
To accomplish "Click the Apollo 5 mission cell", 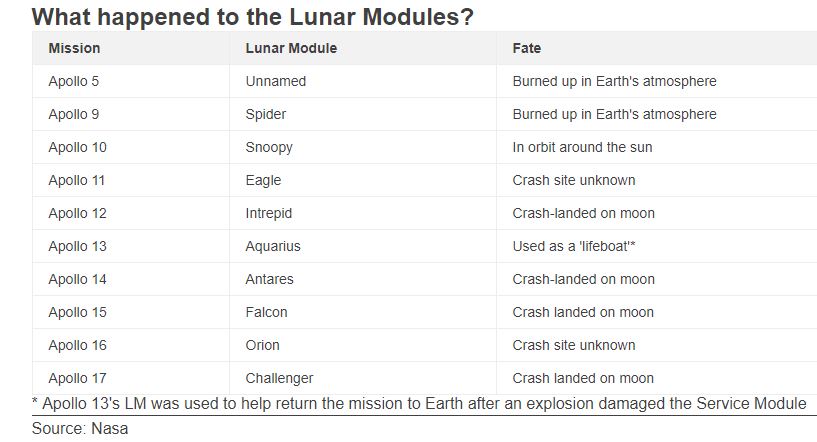I will coord(74,81).
